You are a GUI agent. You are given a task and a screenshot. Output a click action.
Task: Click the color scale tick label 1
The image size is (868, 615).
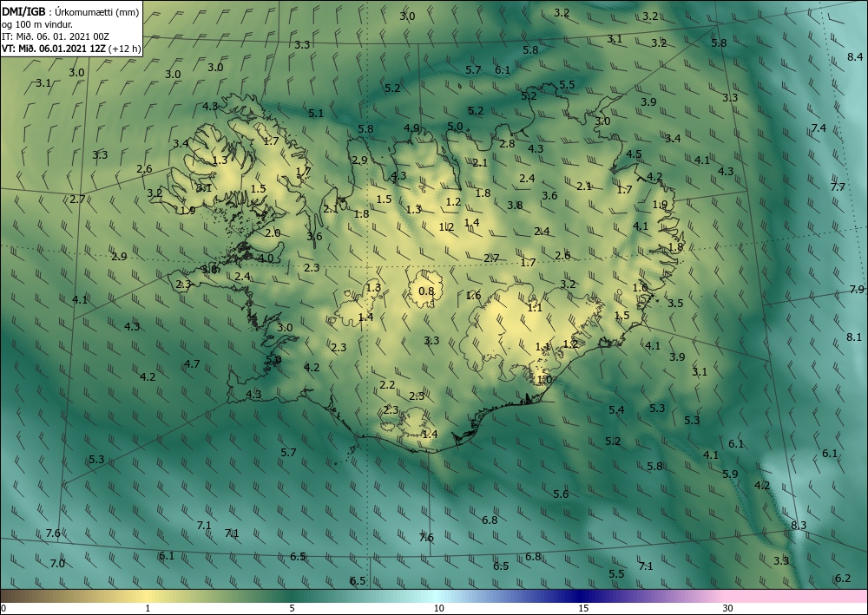click(x=148, y=608)
